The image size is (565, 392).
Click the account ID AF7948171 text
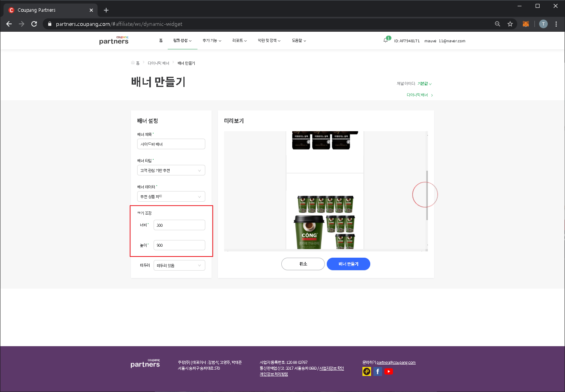coord(407,41)
